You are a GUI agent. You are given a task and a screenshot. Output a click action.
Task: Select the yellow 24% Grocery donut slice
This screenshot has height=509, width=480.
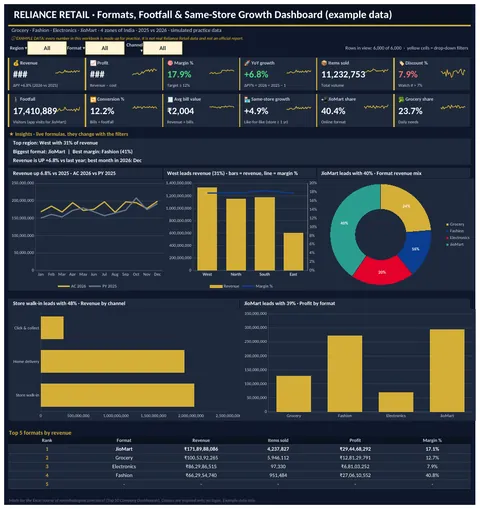tap(406, 206)
